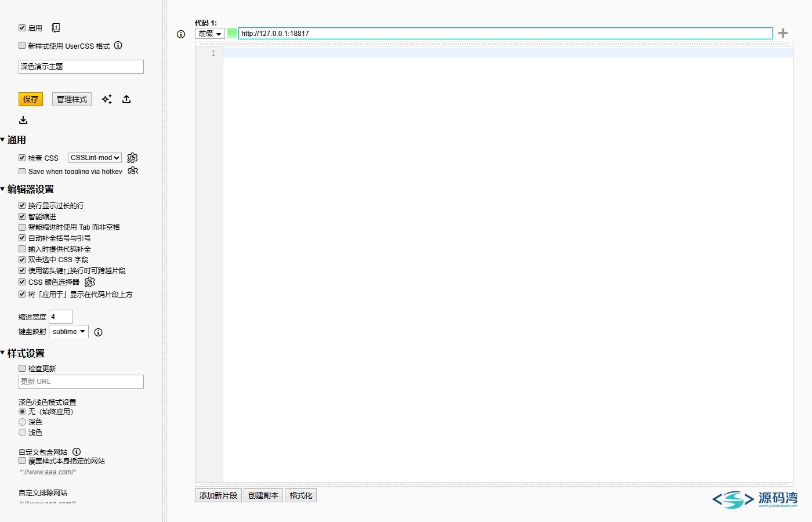
Task: Click the import download arrow icon
Action: click(23, 120)
